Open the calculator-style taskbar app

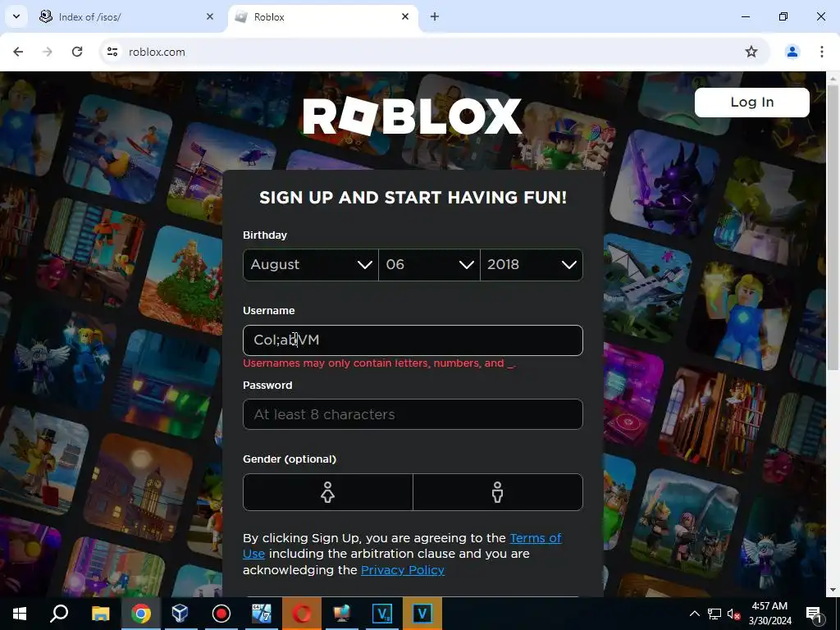[x=262, y=614]
